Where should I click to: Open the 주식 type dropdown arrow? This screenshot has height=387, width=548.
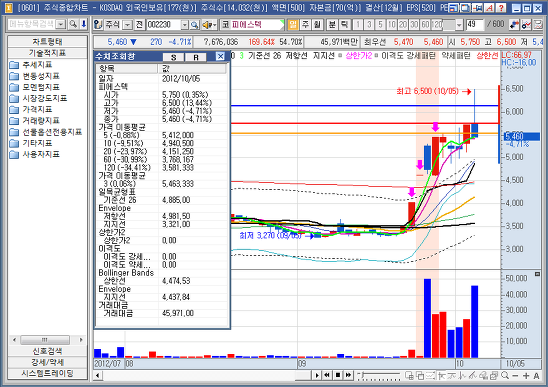[128, 25]
